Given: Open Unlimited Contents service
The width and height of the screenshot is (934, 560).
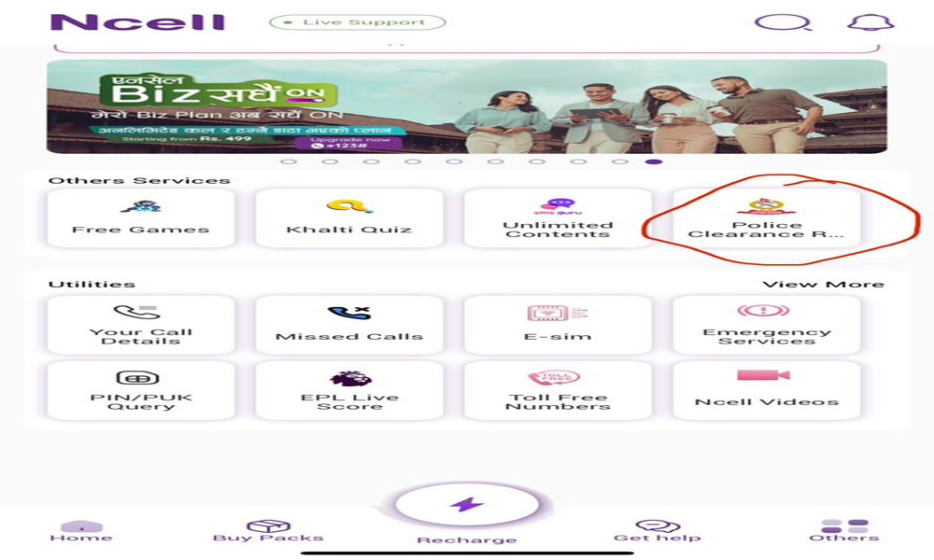Looking at the screenshot, I should (559, 217).
